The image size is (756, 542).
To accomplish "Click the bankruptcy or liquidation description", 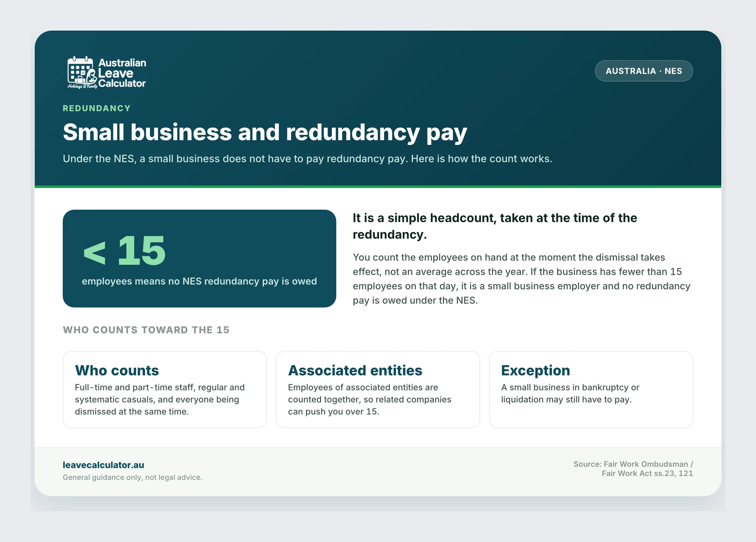I will pyautogui.click(x=570, y=393).
